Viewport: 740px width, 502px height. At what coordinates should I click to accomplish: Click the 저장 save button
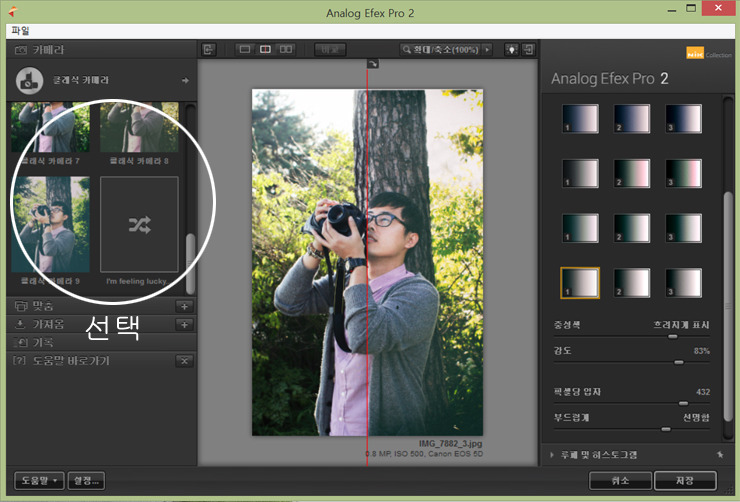(x=685, y=481)
